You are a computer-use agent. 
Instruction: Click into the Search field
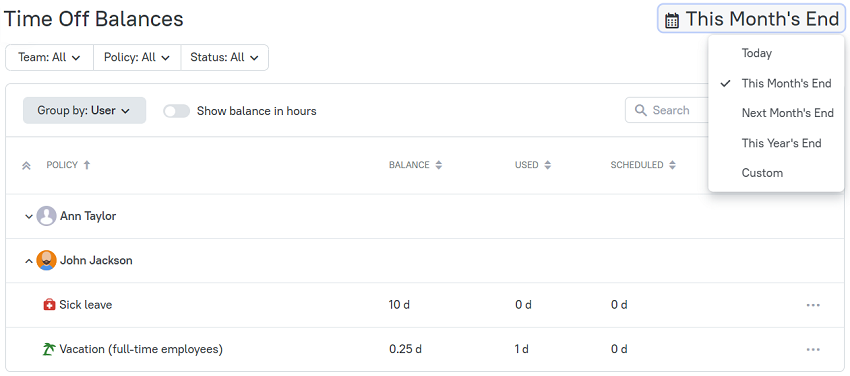[667, 111]
